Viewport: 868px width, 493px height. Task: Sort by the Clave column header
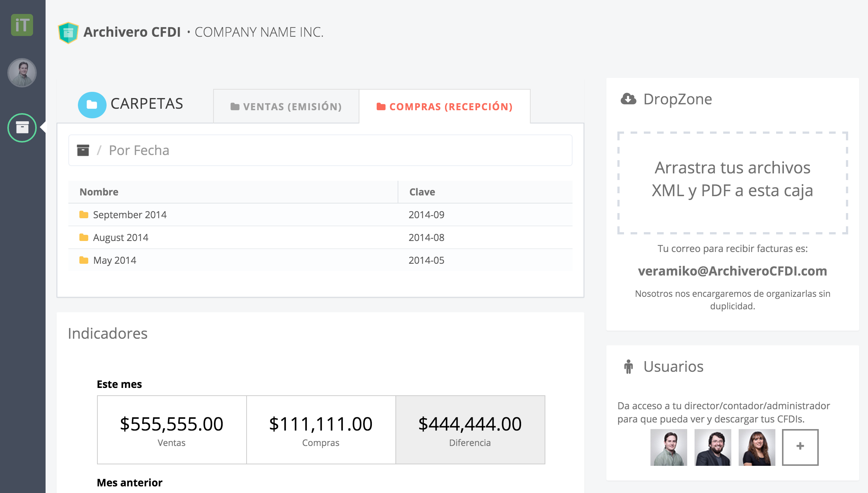(422, 192)
